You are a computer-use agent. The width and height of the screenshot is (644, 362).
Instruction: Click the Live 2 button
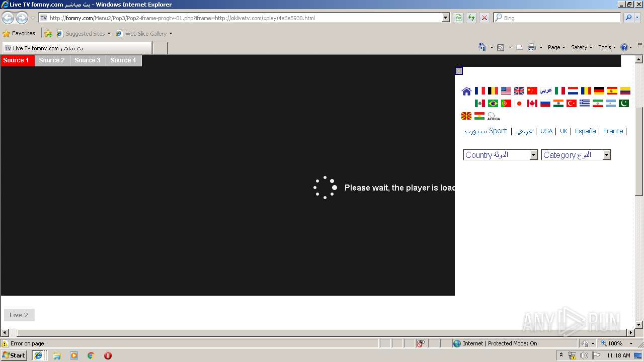(x=19, y=315)
